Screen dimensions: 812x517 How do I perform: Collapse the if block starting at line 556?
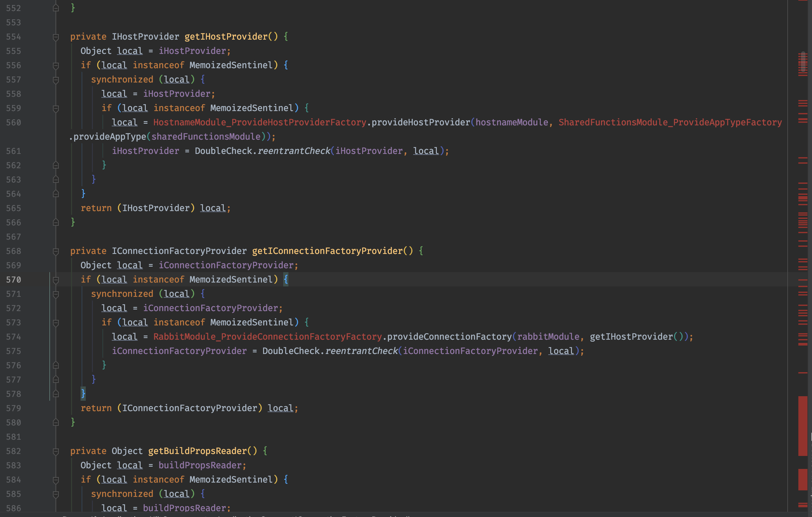[x=56, y=65]
